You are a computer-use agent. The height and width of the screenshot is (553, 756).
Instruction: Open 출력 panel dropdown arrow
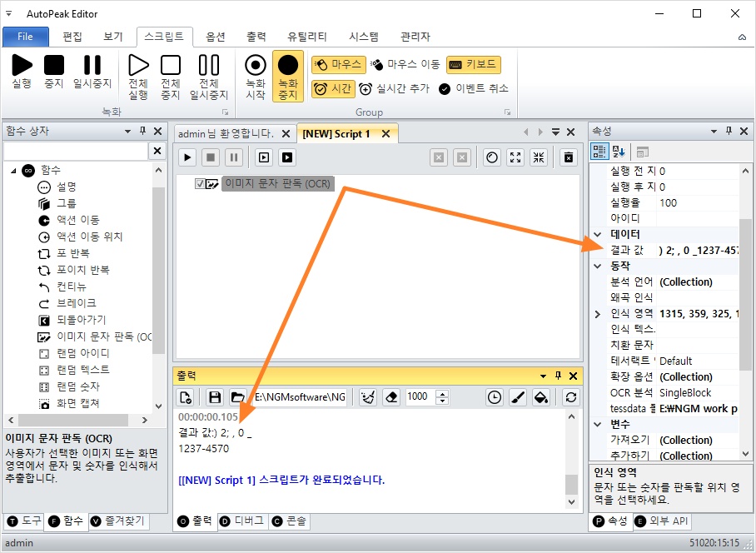coord(544,376)
